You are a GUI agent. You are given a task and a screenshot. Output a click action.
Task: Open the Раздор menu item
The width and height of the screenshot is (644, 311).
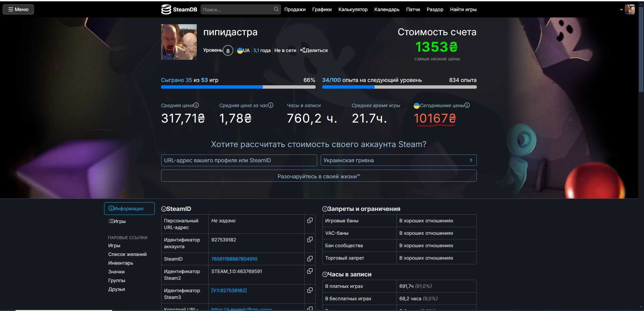tap(435, 9)
